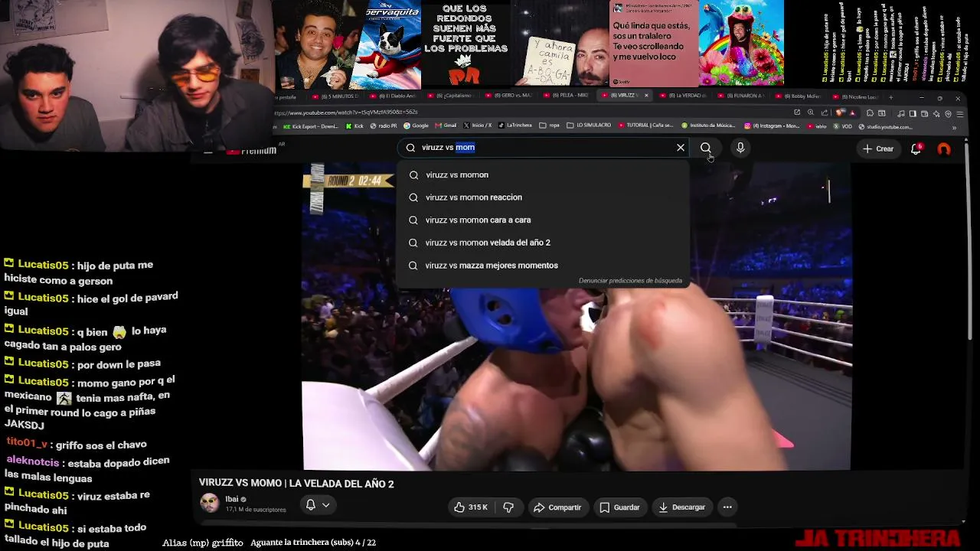Close the active VIRUZZ browser tab

click(646, 96)
